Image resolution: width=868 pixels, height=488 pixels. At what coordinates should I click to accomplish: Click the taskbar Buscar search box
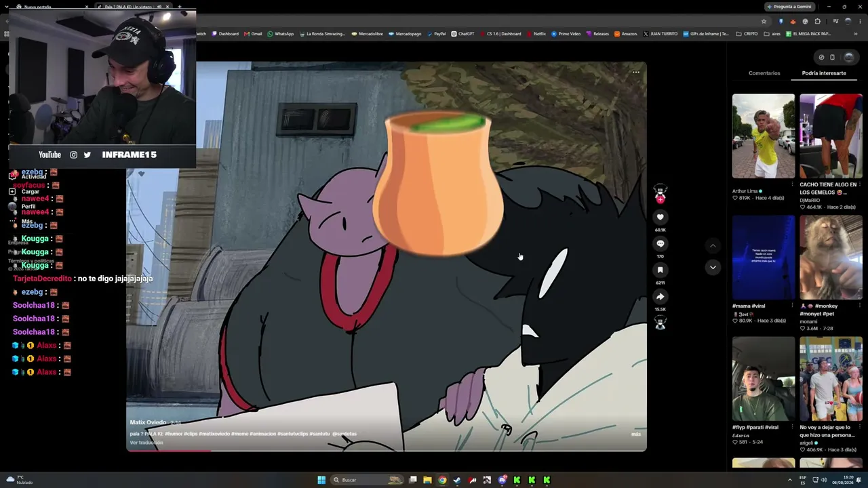coord(367,480)
